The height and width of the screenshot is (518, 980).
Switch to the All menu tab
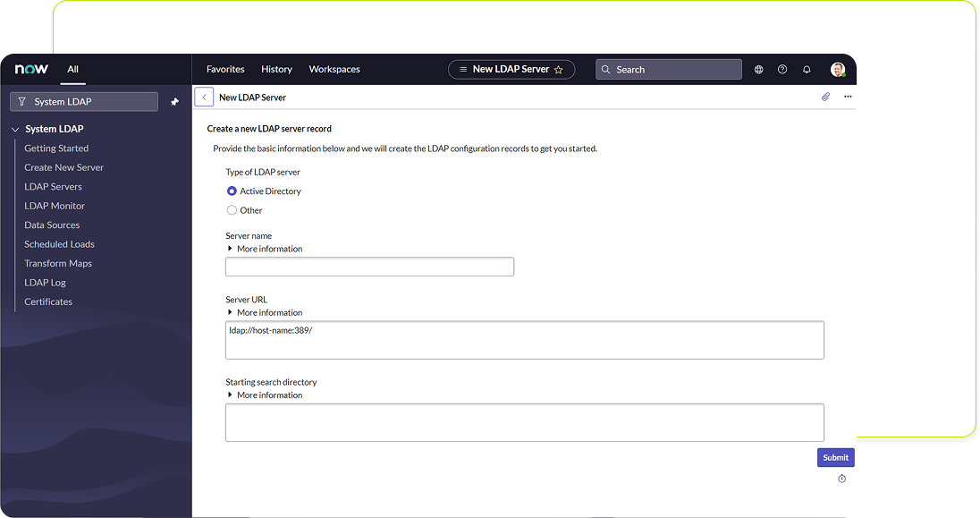[x=72, y=70]
